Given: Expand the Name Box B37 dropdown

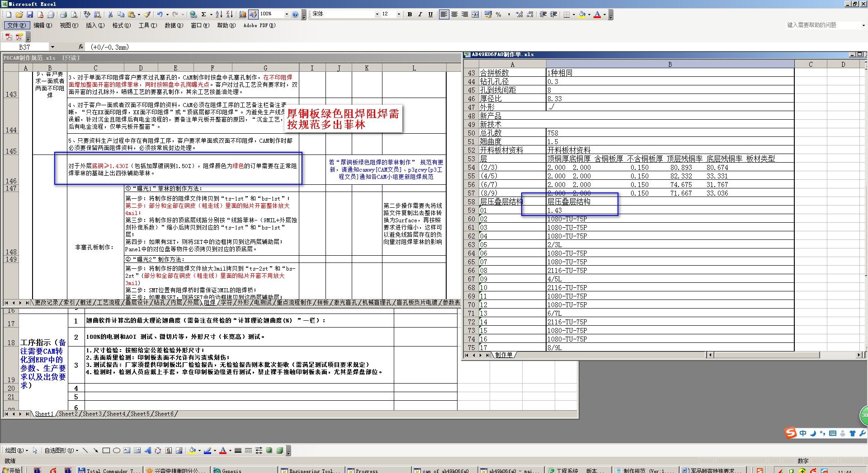Looking at the screenshot, I should pos(52,47).
